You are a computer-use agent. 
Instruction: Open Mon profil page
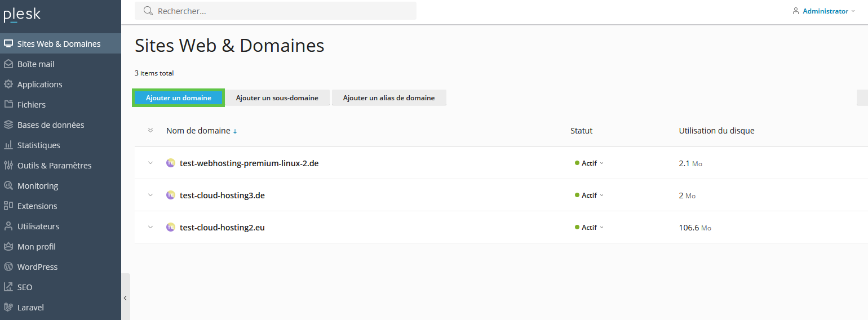[60, 246]
